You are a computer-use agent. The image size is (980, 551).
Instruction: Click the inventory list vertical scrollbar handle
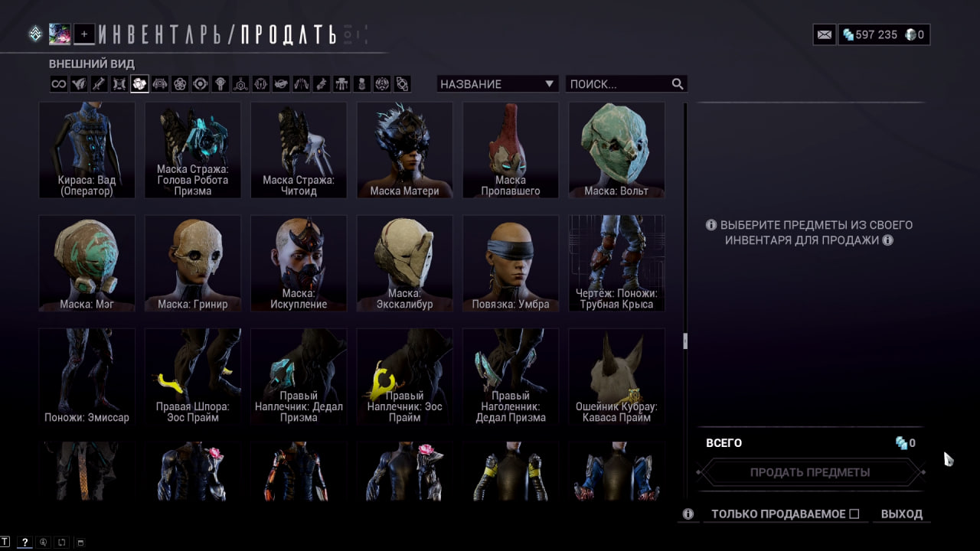[685, 341]
